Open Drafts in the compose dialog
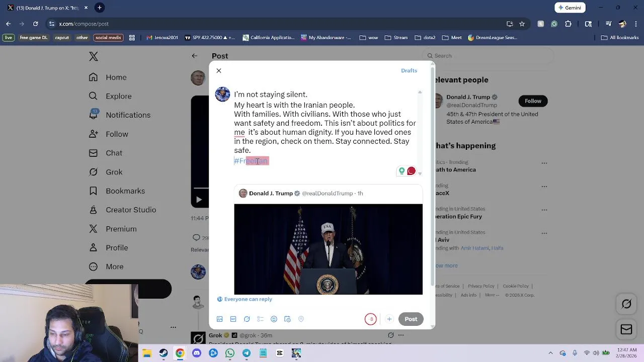644x362 pixels. click(409, 70)
